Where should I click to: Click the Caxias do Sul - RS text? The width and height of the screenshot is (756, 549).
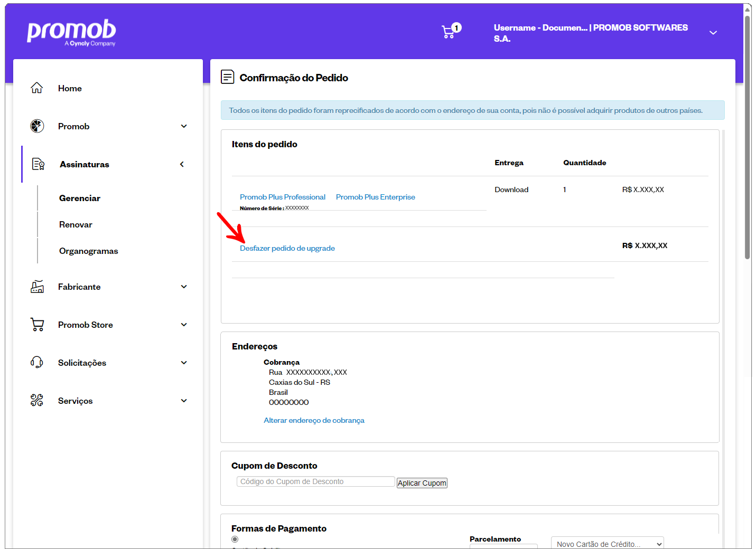(300, 382)
